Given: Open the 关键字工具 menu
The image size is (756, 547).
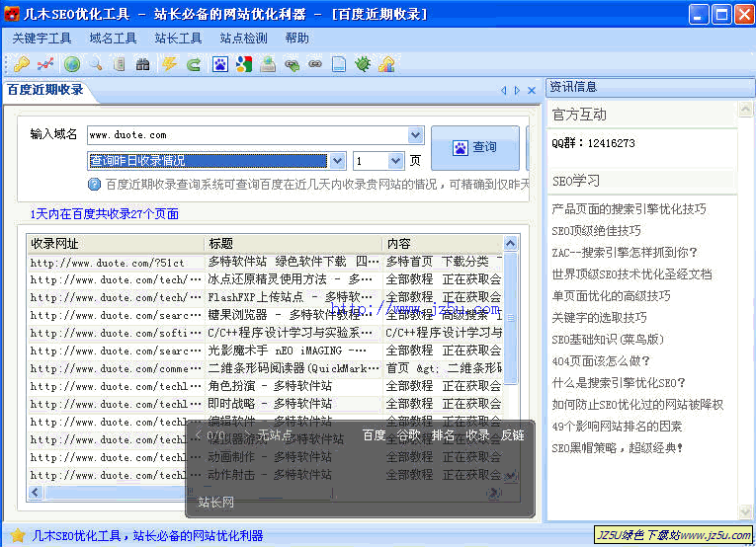Looking at the screenshot, I should (42, 39).
